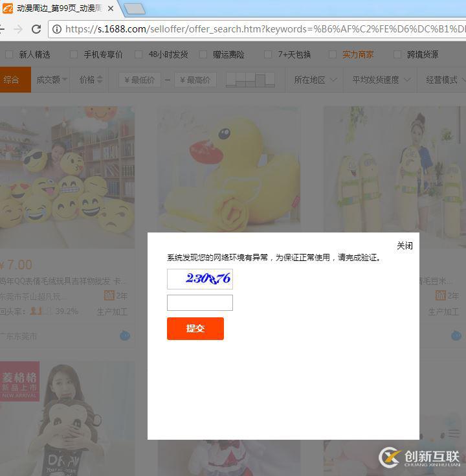This screenshot has width=466, height=476.
Task: Expand the 所在地区 dropdown
Action: tap(315, 80)
